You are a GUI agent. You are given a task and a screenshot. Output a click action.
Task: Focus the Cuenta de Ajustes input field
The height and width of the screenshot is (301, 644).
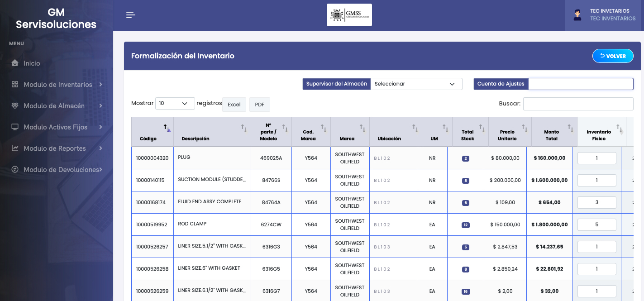580,84
